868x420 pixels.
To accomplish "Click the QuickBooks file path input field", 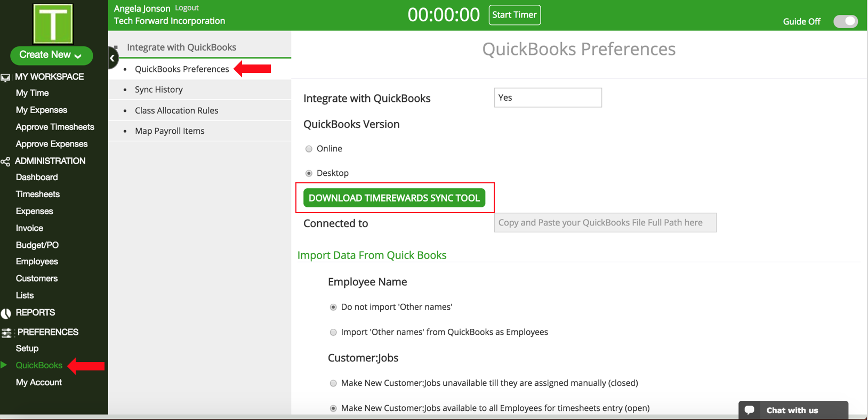I will click(x=605, y=223).
